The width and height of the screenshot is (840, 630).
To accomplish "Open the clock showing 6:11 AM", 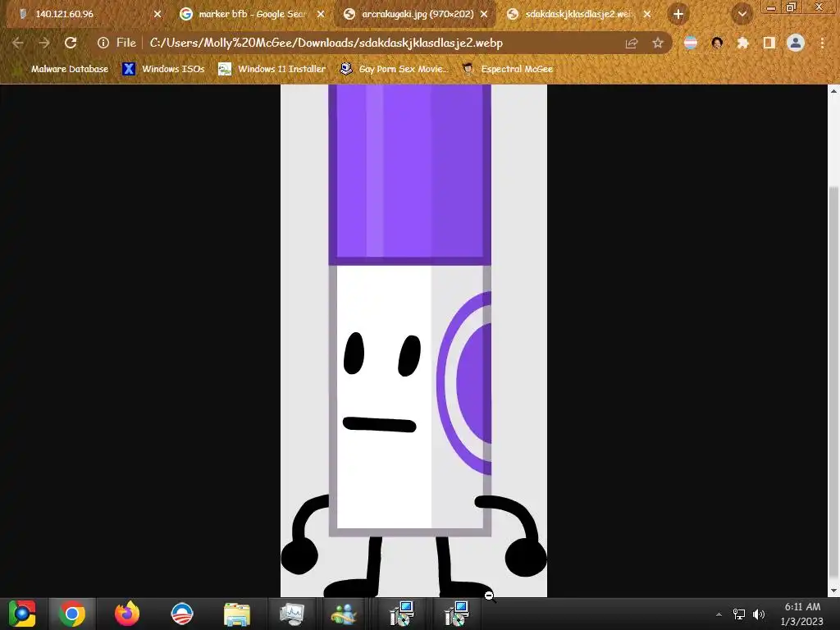I will (x=802, y=614).
